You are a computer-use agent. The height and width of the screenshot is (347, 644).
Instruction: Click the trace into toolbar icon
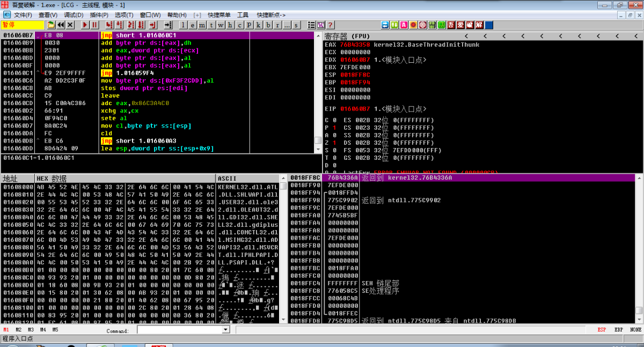[131, 25]
